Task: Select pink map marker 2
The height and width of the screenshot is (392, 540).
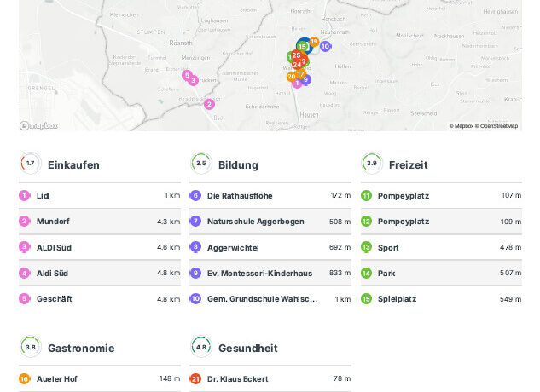Action: [209, 104]
